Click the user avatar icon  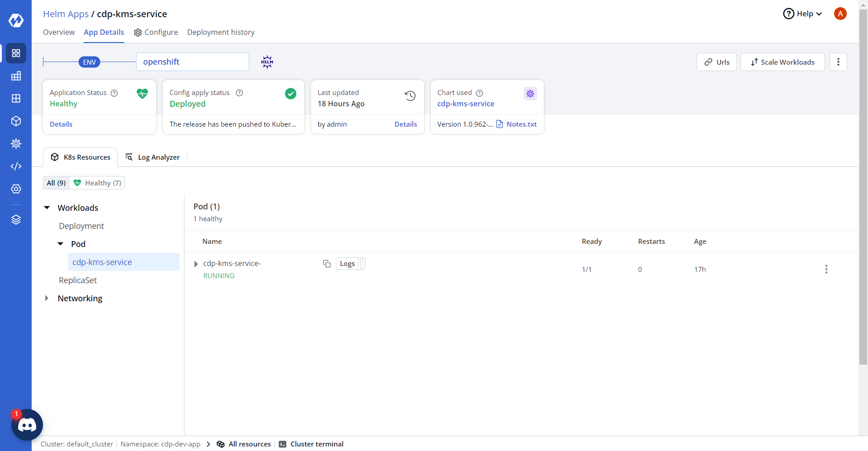pyautogui.click(x=840, y=14)
